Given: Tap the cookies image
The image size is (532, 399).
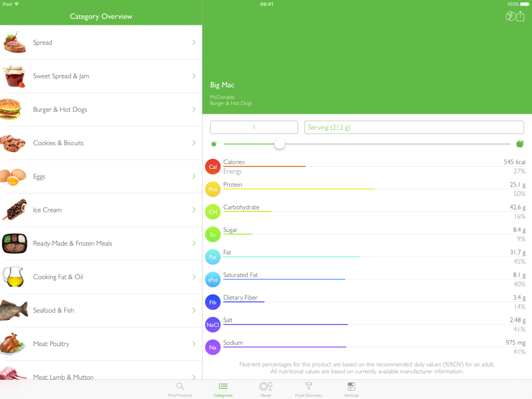Looking at the screenshot, I should tap(13, 143).
